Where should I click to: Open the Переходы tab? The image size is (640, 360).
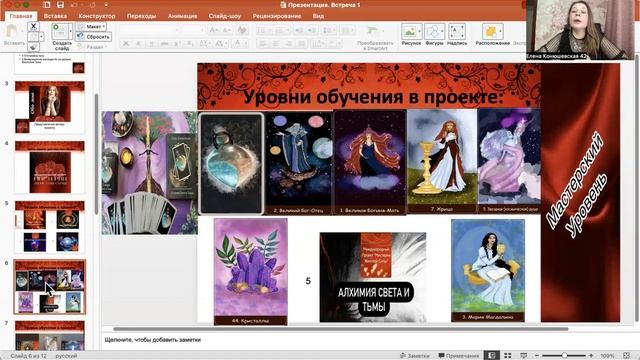(x=141, y=16)
